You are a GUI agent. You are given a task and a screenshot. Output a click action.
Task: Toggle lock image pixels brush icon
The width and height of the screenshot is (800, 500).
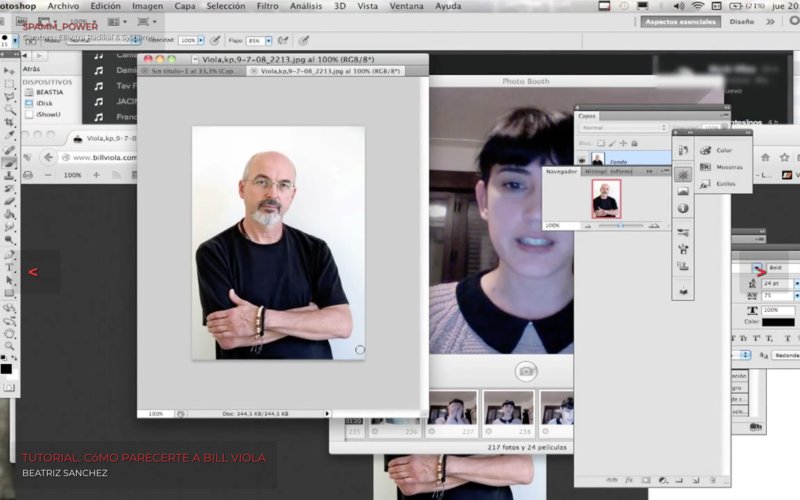tap(612, 144)
